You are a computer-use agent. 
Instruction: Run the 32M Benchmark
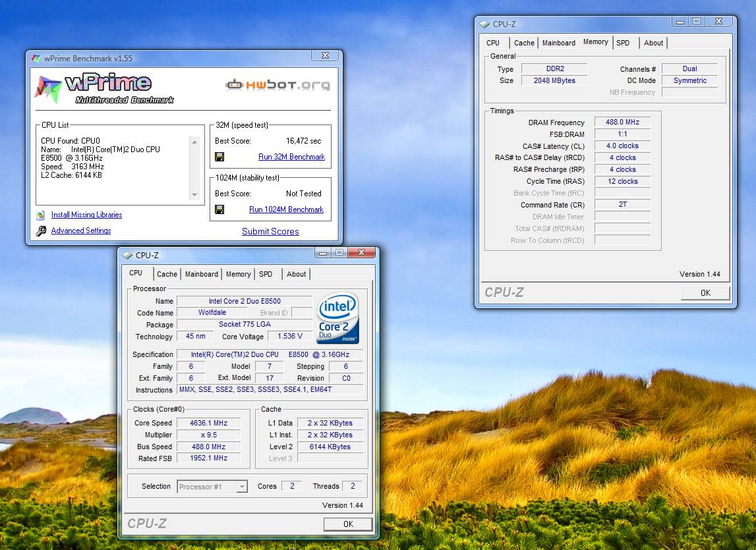(x=291, y=157)
